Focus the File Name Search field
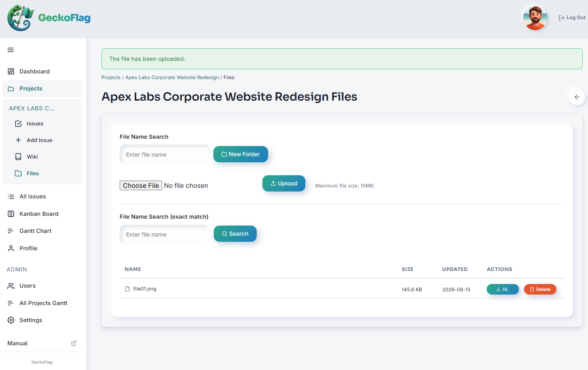Screen dimensions: 588x370 point(165,155)
